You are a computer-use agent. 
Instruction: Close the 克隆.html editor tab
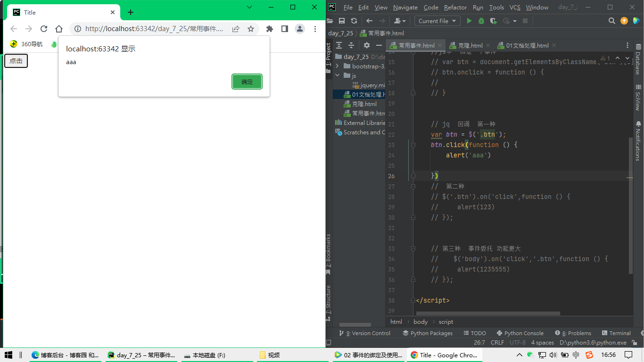pyautogui.click(x=488, y=45)
